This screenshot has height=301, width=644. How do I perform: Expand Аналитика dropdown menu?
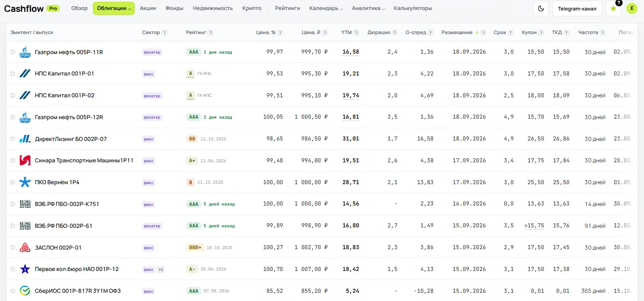(x=369, y=8)
